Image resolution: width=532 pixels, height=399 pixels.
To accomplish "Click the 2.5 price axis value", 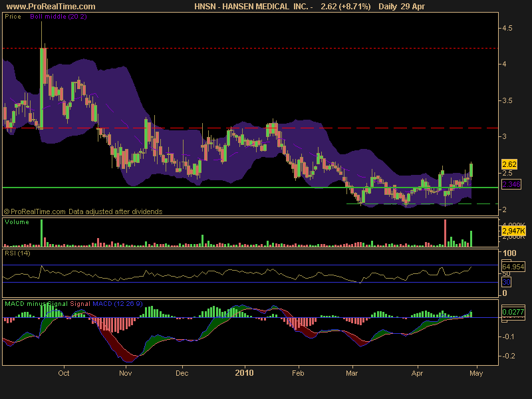I will 507,173.
